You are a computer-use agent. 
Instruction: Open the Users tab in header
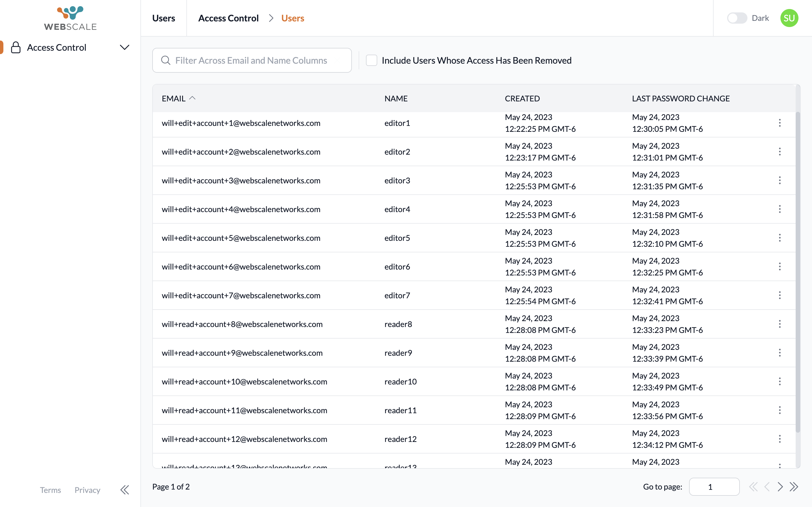pyautogui.click(x=164, y=18)
